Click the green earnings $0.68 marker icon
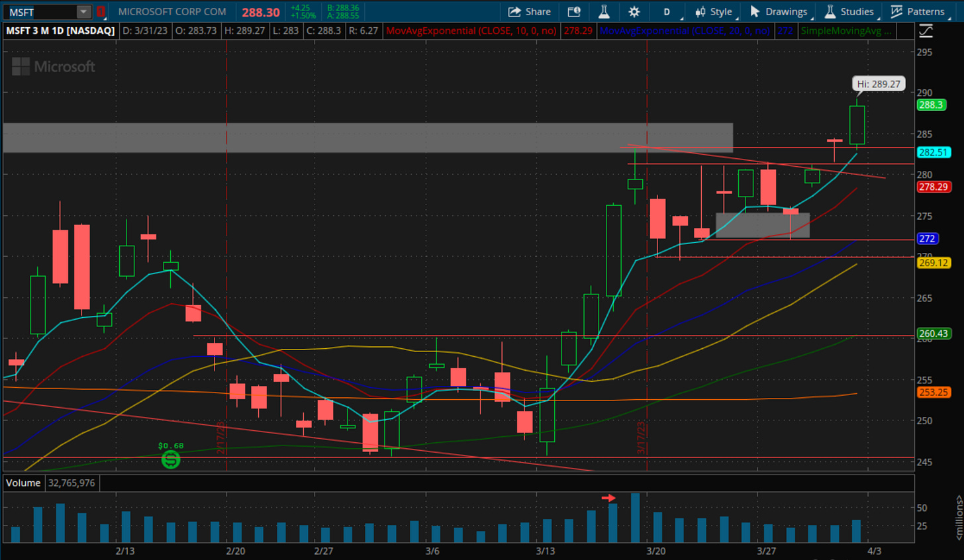This screenshot has width=964, height=560. (171, 459)
